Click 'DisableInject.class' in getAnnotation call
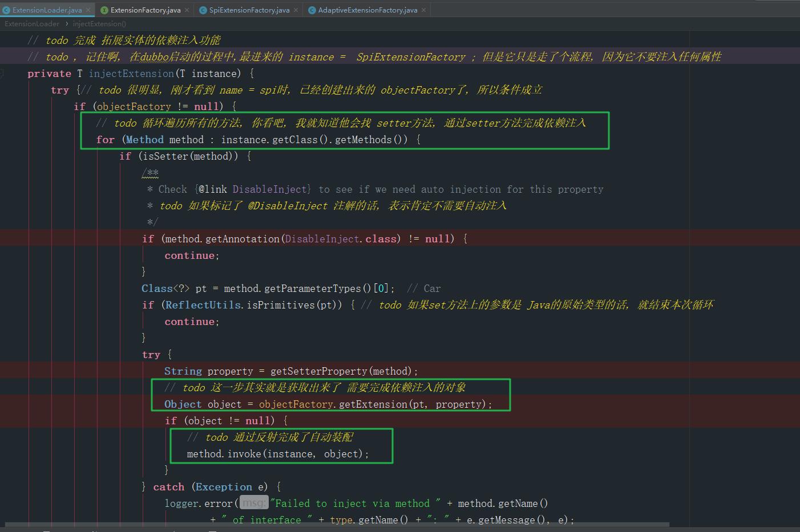Screen dimensions: 800x532 pos(341,239)
